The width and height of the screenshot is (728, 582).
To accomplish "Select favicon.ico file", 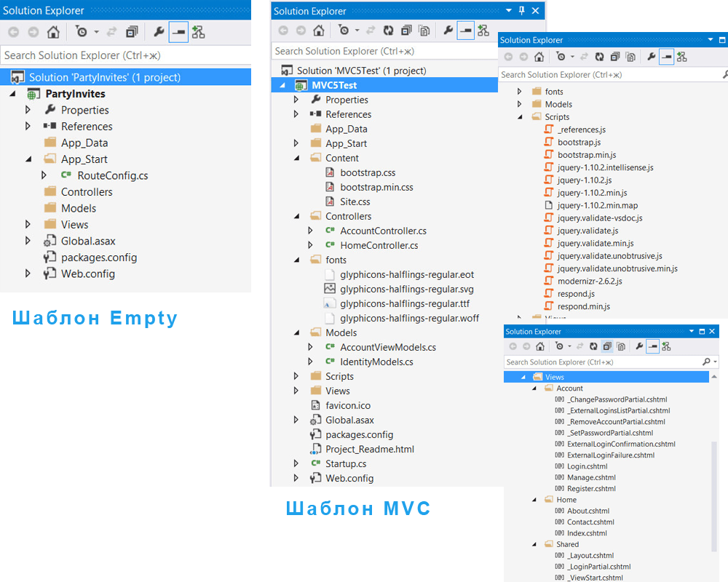I will tap(348, 405).
